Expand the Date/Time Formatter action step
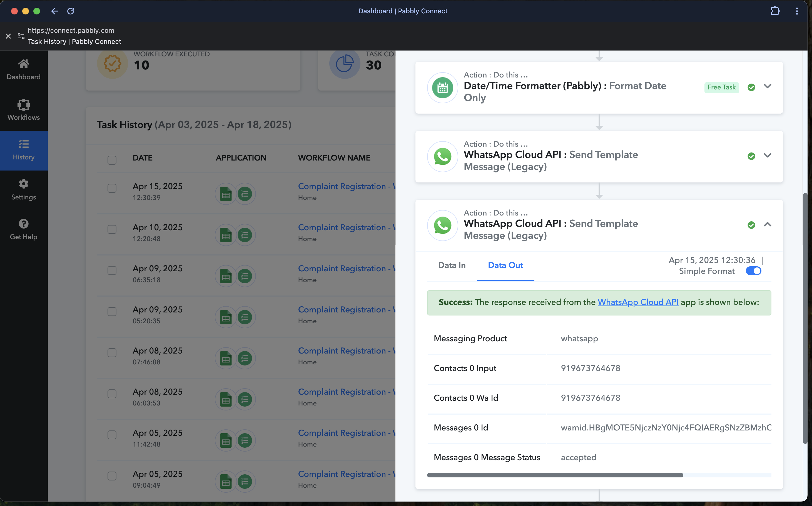This screenshot has height=506, width=812. [x=767, y=86]
